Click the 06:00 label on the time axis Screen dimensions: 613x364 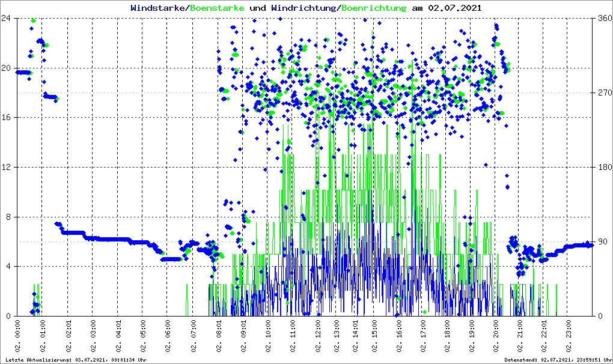click(168, 337)
